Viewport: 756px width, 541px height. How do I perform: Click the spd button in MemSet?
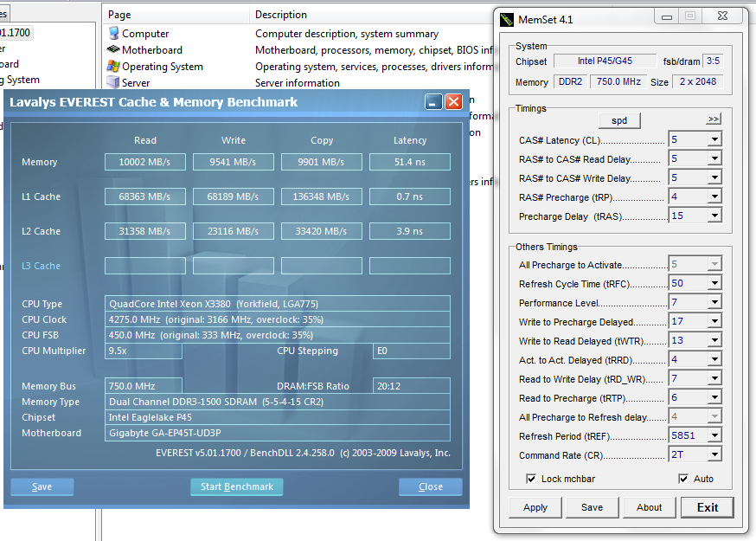click(x=619, y=120)
